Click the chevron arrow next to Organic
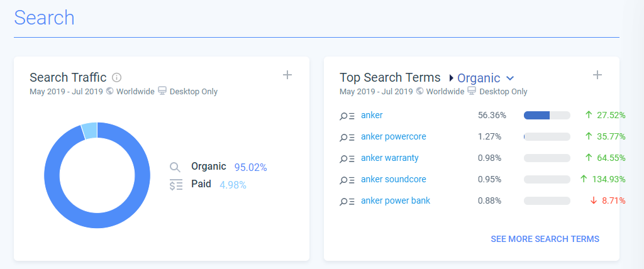 pos(510,78)
